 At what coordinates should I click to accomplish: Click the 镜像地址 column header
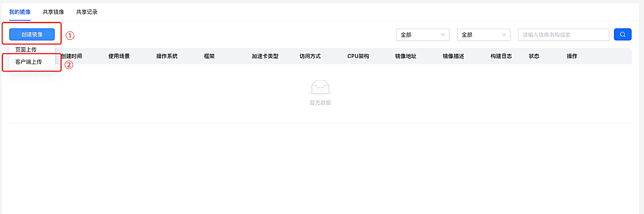point(406,56)
